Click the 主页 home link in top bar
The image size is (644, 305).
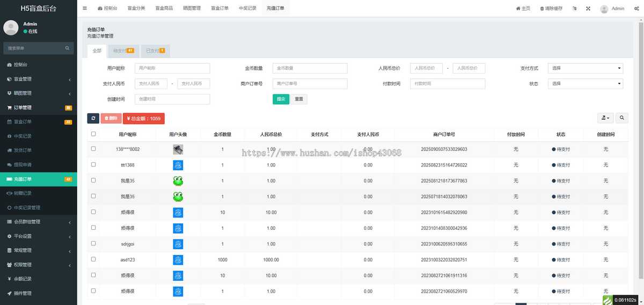(x=523, y=9)
